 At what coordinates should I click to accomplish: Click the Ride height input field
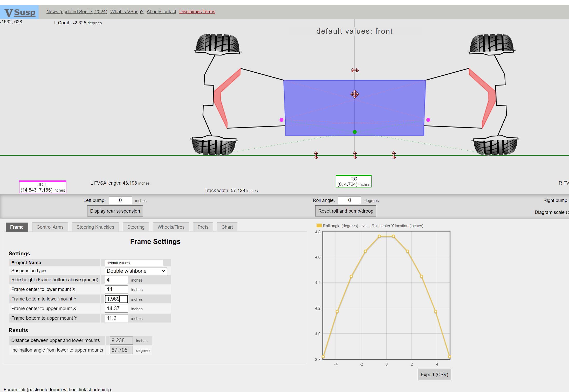[x=116, y=280]
